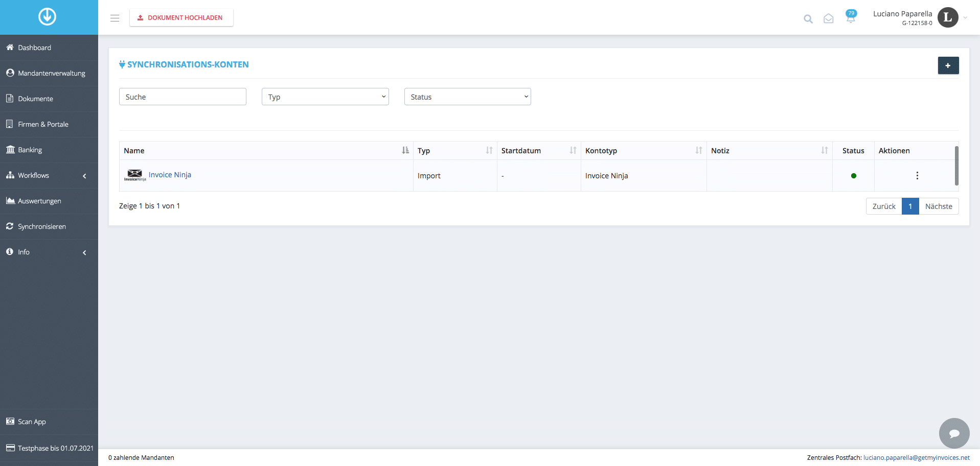This screenshot has width=980, height=466.
Task: Open user account dropdown arrow
Action: pyautogui.click(x=965, y=18)
